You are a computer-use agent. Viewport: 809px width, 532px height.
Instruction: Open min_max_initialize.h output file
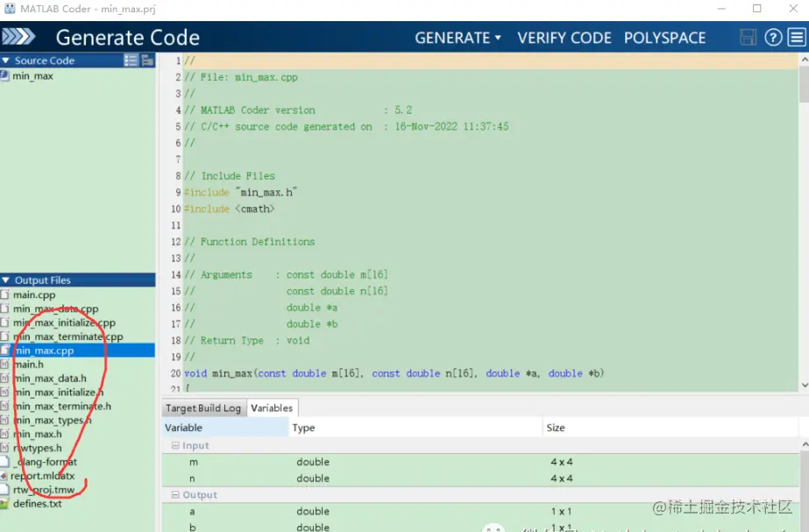pyautogui.click(x=59, y=392)
